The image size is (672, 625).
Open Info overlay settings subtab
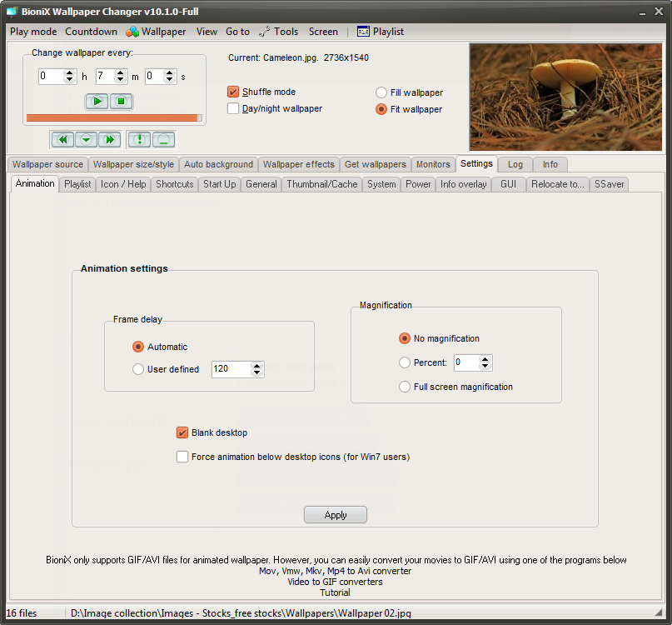(463, 184)
